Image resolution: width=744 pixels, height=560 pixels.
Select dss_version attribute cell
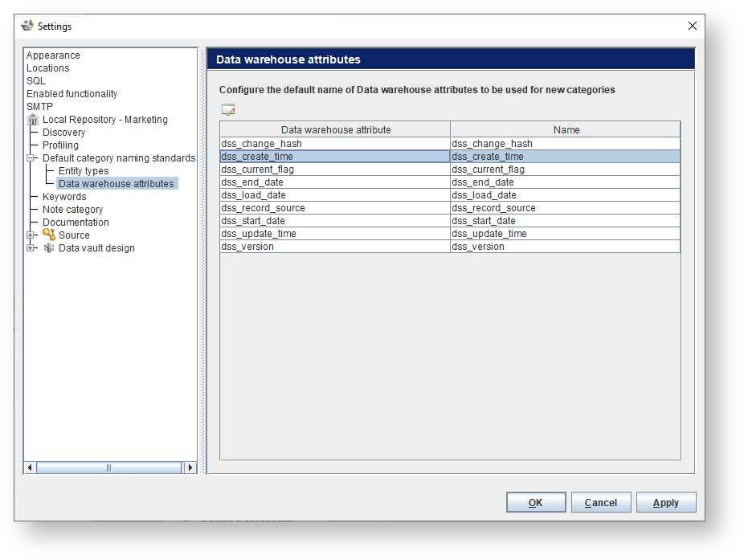[x=335, y=246]
